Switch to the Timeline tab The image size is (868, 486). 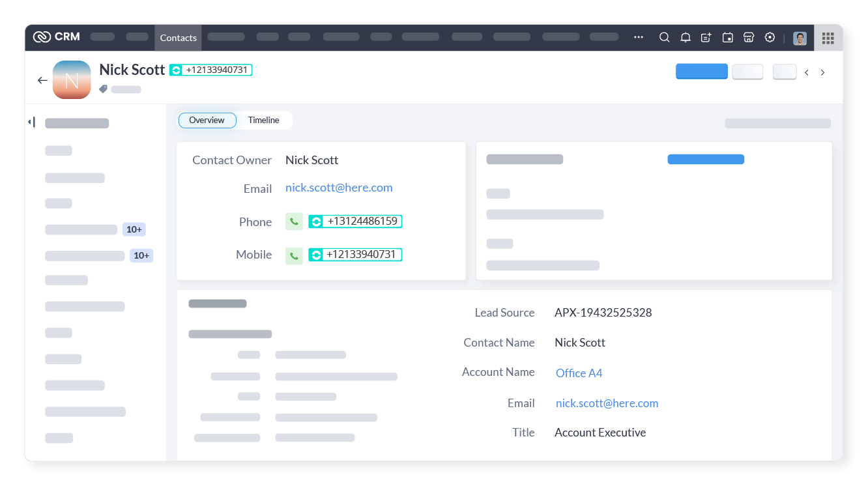point(263,120)
